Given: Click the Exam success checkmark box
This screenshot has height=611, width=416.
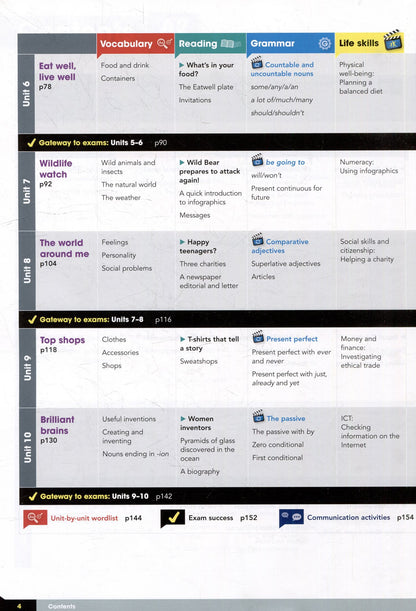Looking at the screenshot, I should [x=173, y=518].
